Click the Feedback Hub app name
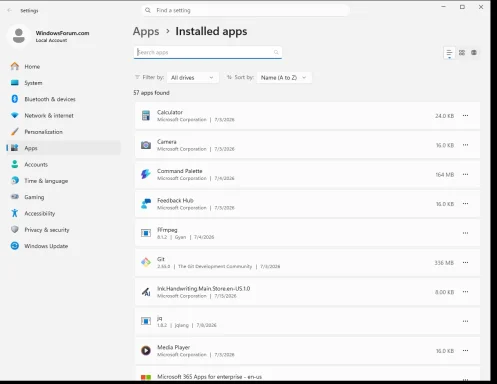 click(x=175, y=200)
